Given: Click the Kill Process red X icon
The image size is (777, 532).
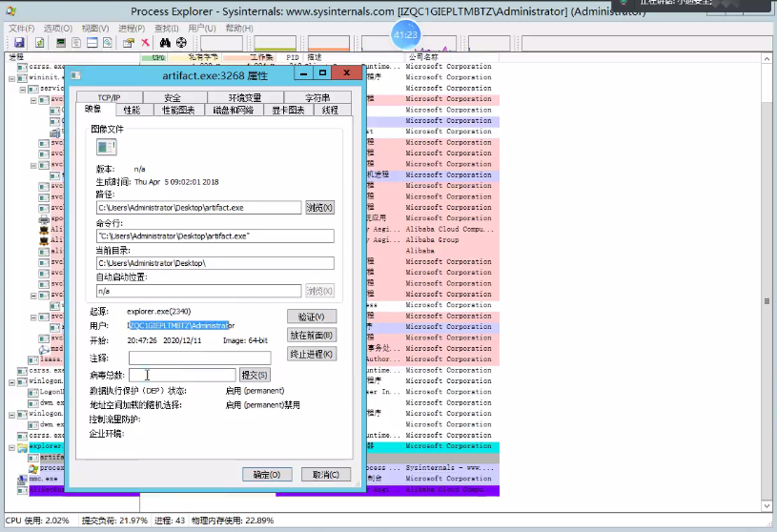Looking at the screenshot, I should pyautogui.click(x=145, y=43).
